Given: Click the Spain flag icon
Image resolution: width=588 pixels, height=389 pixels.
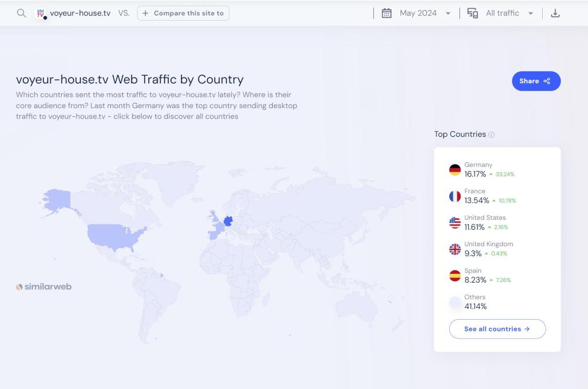Looking at the screenshot, I should click(x=455, y=276).
